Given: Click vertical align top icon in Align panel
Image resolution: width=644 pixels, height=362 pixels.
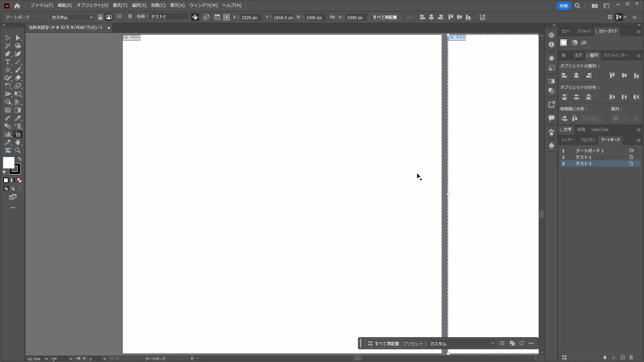Looking at the screenshot, I should pos(612,76).
